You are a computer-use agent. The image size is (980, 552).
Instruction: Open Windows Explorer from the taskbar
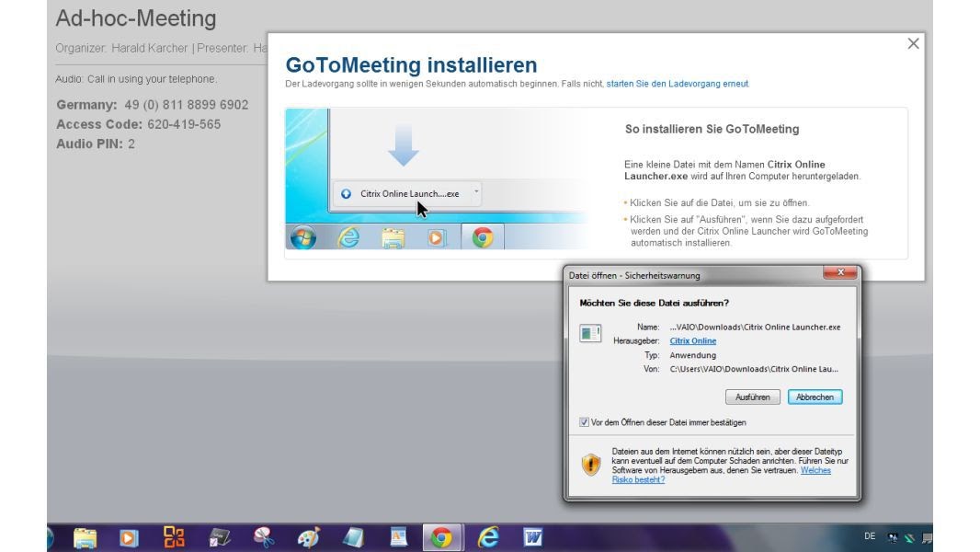[x=85, y=537]
